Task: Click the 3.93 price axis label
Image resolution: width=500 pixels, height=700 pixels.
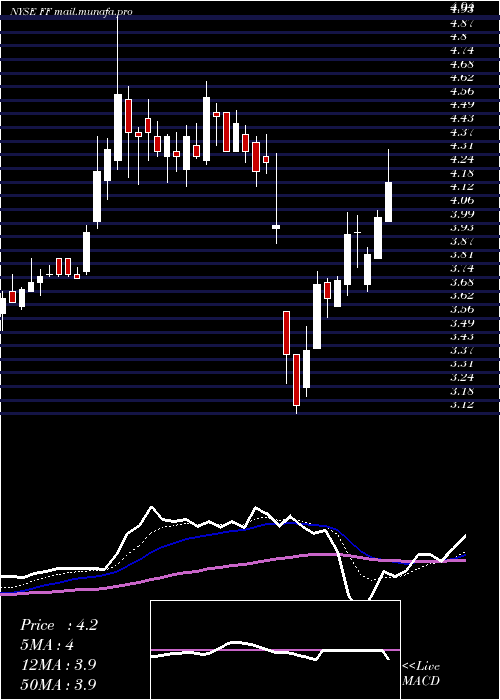Action: [461, 227]
